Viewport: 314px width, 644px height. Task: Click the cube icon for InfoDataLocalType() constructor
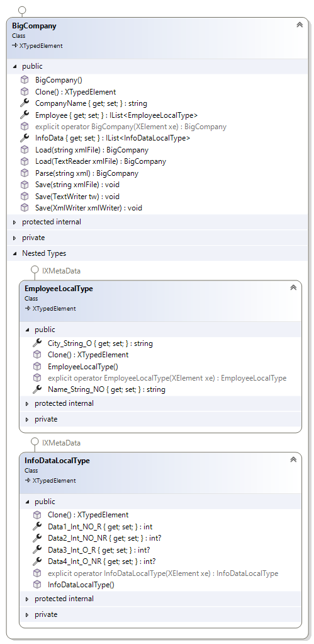37,584
